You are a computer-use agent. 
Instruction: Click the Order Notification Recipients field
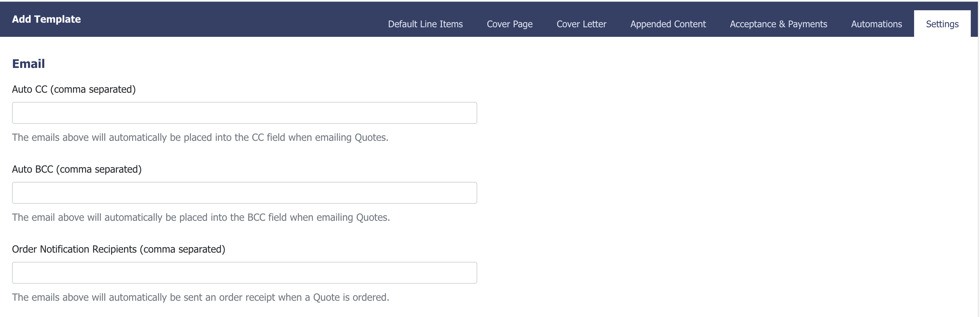(x=244, y=272)
